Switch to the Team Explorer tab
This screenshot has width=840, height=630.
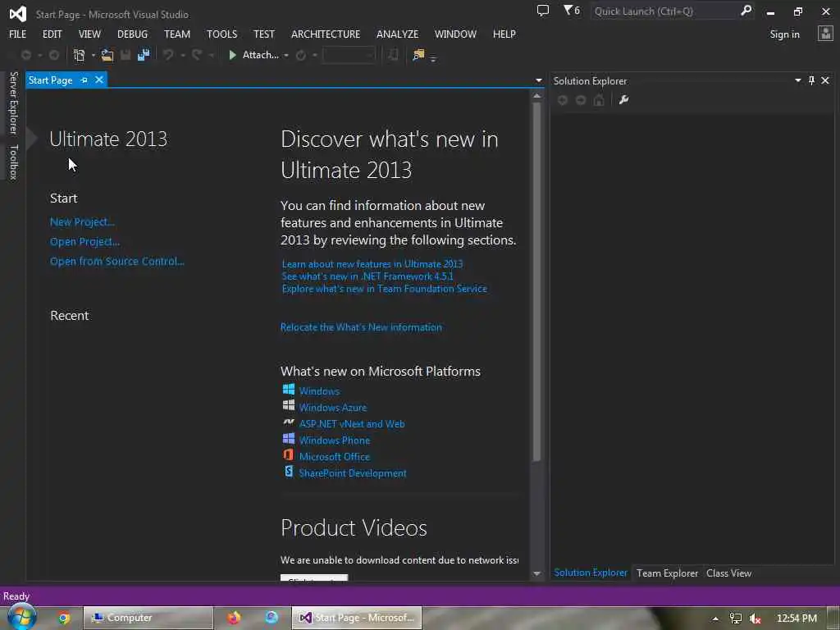pos(667,573)
